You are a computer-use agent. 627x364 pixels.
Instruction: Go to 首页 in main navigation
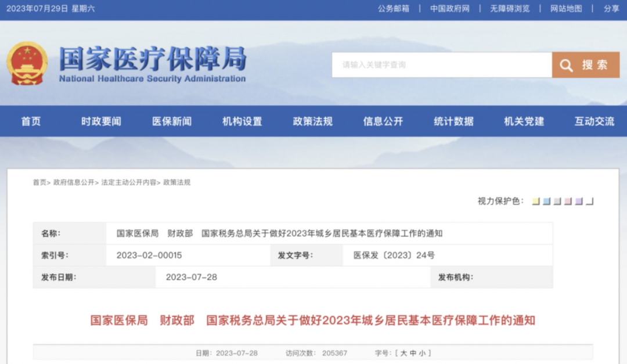pos(31,121)
